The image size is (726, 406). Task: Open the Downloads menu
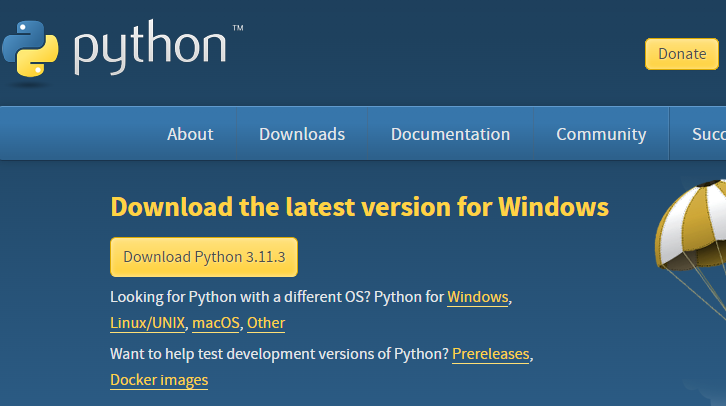pos(302,134)
